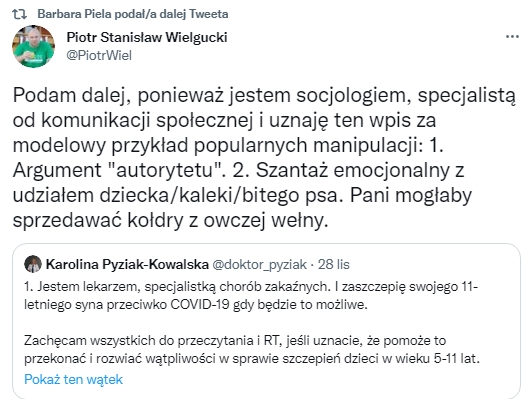Click the retweet arrows icon at top

click(x=19, y=14)
